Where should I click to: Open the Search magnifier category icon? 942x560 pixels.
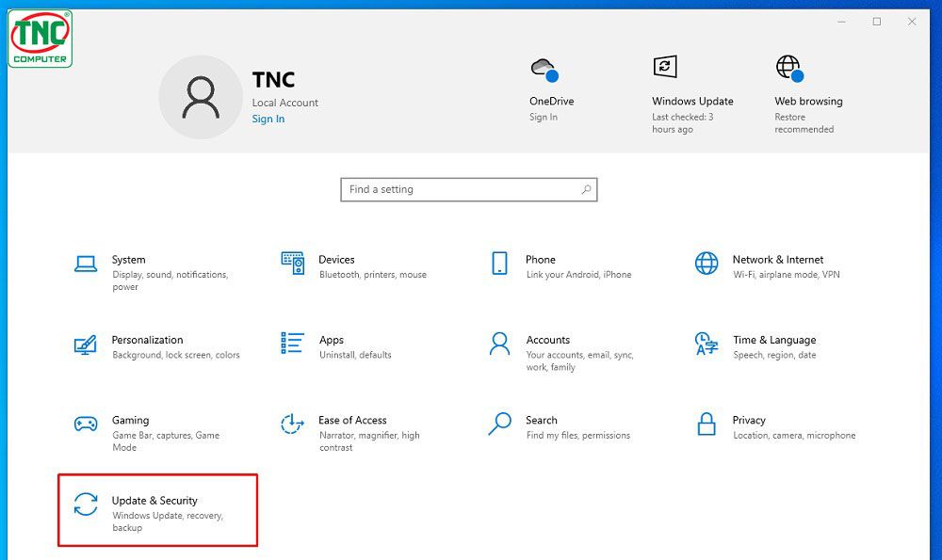(x=499, y=424)
